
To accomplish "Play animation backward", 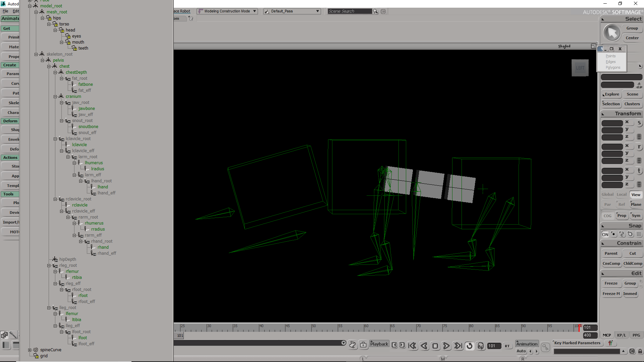I will tap(424, 346).
